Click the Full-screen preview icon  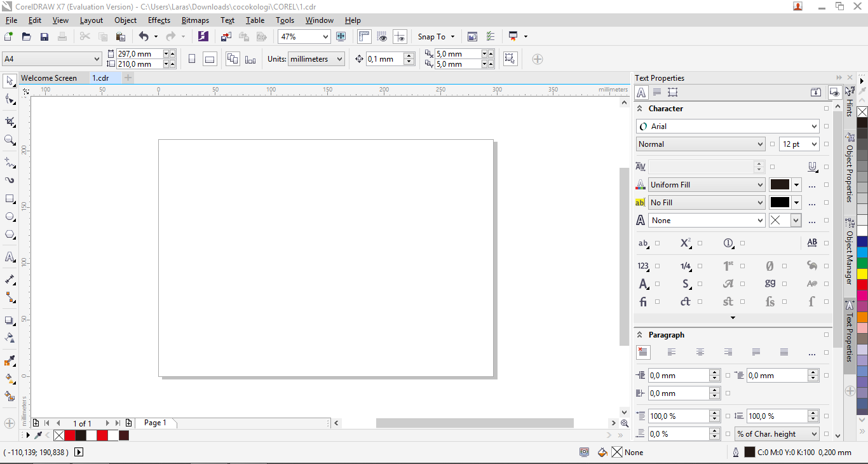(341, 36)
